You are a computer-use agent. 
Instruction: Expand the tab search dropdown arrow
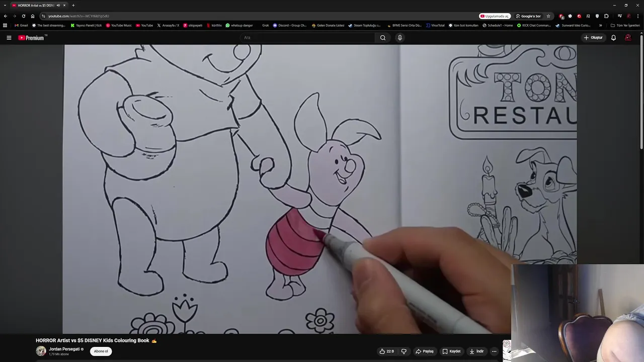tap(5, 6)
